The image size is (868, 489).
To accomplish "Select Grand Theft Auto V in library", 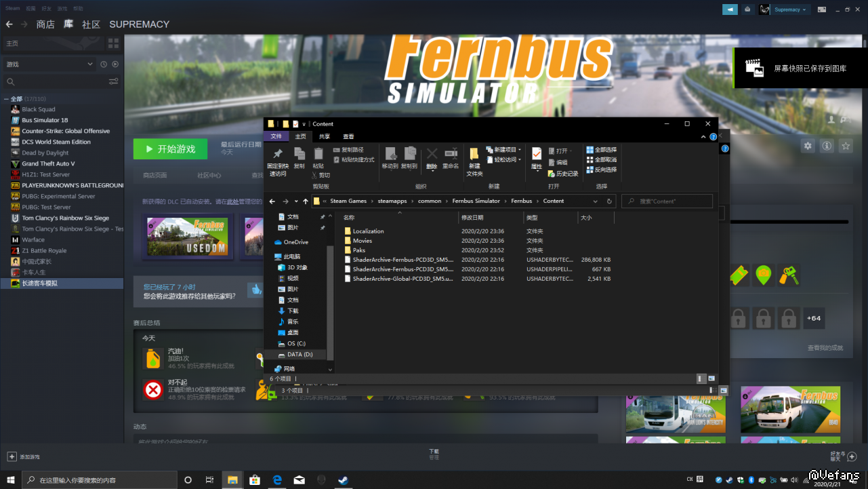I will coord(48,163).
